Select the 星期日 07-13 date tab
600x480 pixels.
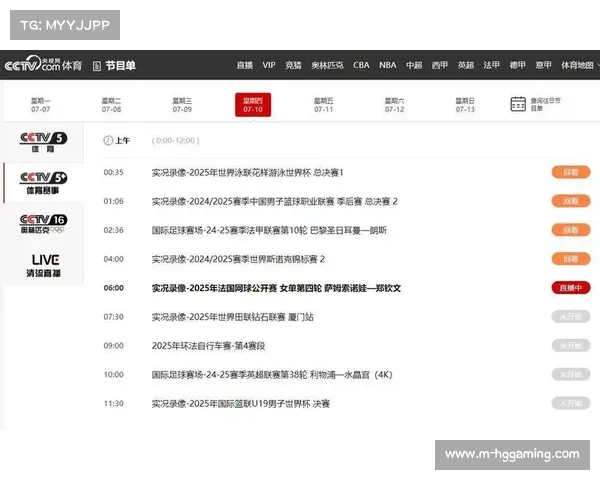(465, 105)
